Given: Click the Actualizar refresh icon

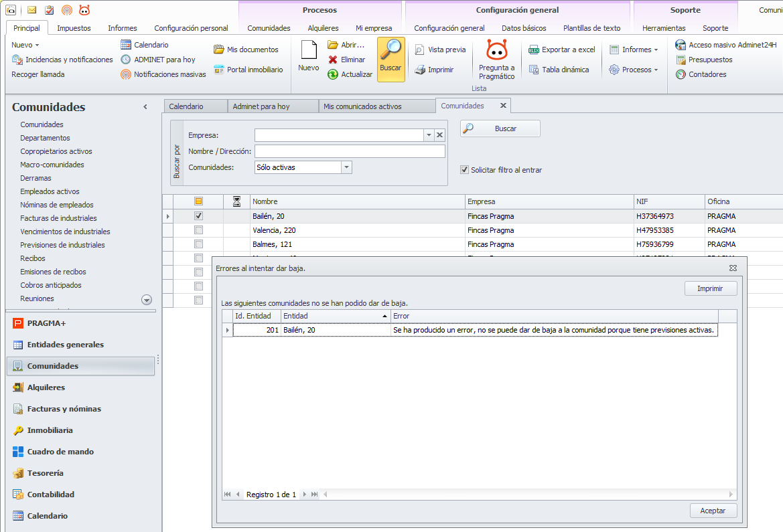Looking at the screenshot, I should (x=333, y=74).
